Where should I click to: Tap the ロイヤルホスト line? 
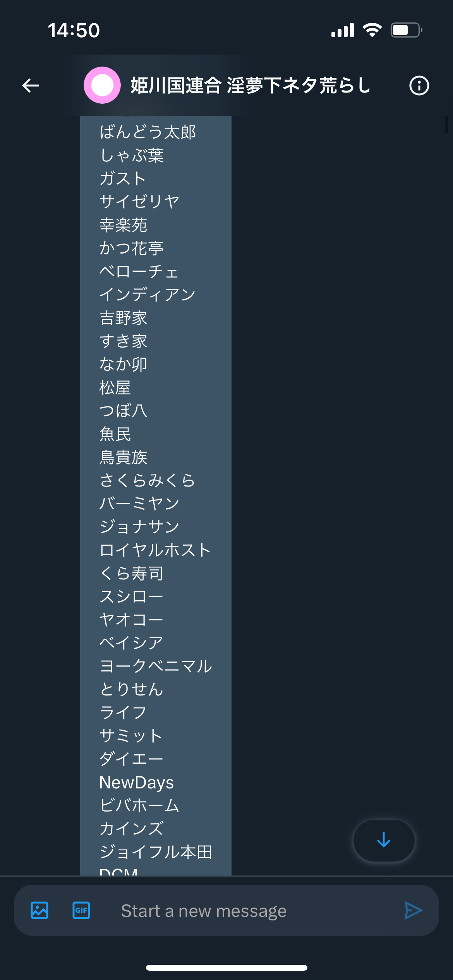155,550
